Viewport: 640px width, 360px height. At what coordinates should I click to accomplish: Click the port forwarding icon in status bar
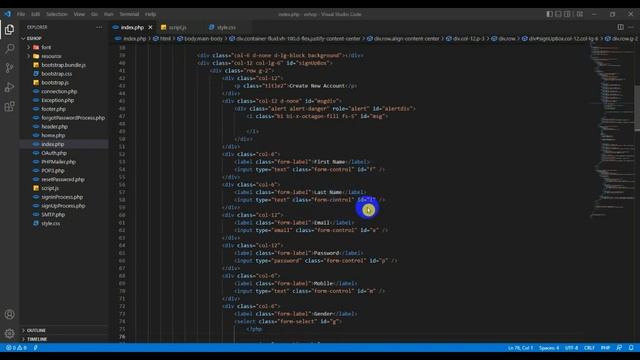36,348
